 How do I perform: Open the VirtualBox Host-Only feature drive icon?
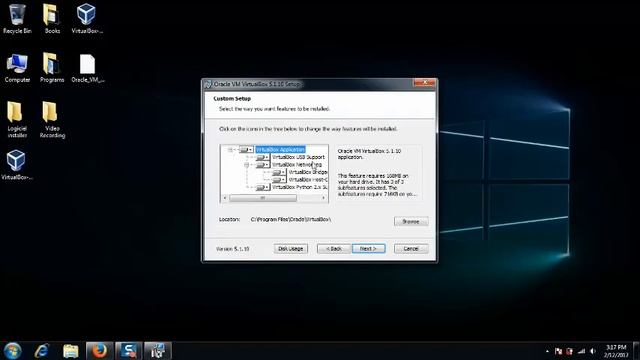pyautogui.click(x=279, y=180)
